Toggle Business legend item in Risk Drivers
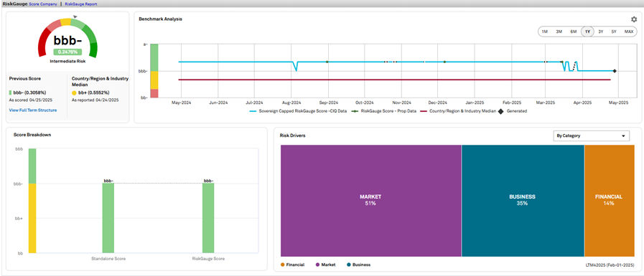 tap(358, 265)
